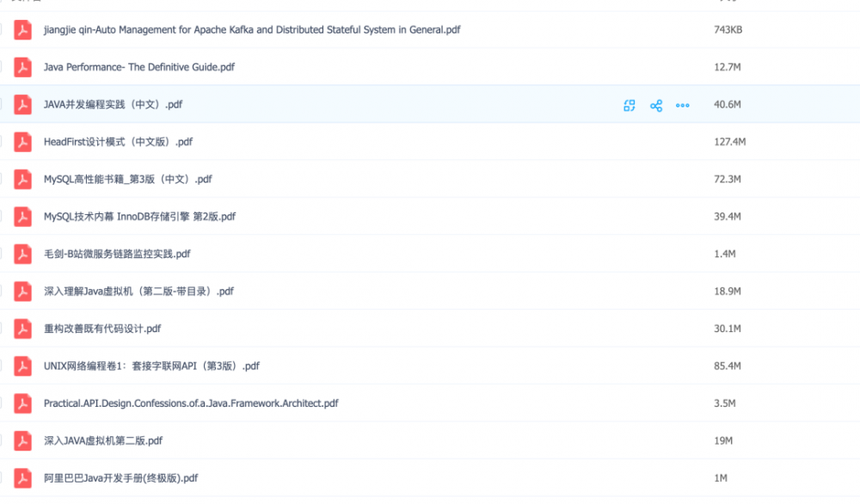The image size is (860, 504).
Task: Open MySQL技术内幕 InnoDB存储引擎 第2版.pdf
Action: 139,216
